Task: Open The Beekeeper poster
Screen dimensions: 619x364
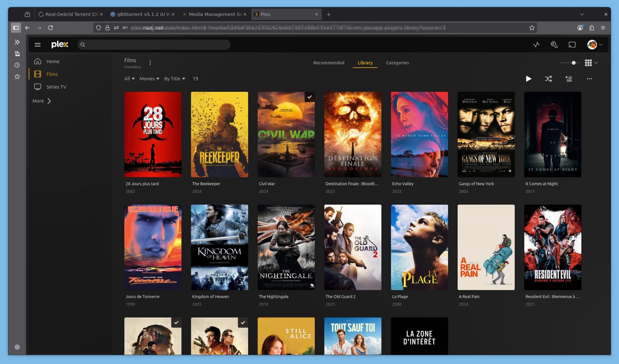Action: [220, 134]
